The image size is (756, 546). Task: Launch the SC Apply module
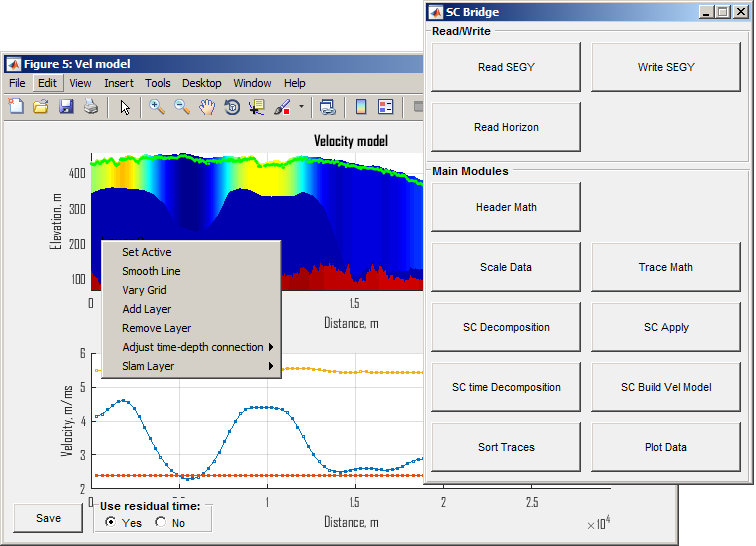click(666, 327)
